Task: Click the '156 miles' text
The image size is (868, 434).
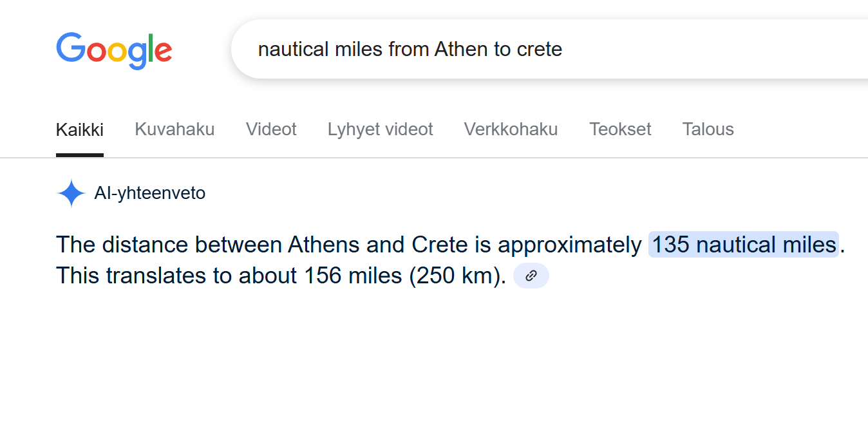Action: pyautogui.click(x=354, y=276)
